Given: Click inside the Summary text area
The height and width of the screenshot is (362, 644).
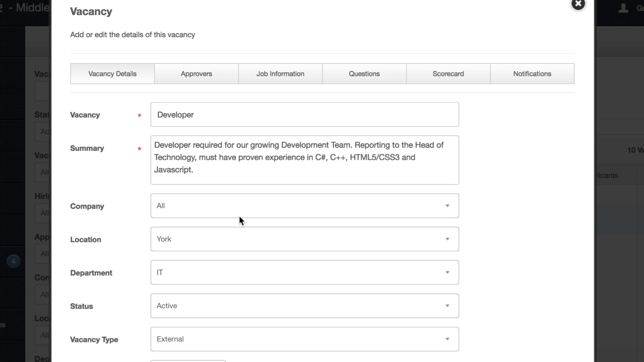Looking at the screenshot, I should (x=305, y=160).
